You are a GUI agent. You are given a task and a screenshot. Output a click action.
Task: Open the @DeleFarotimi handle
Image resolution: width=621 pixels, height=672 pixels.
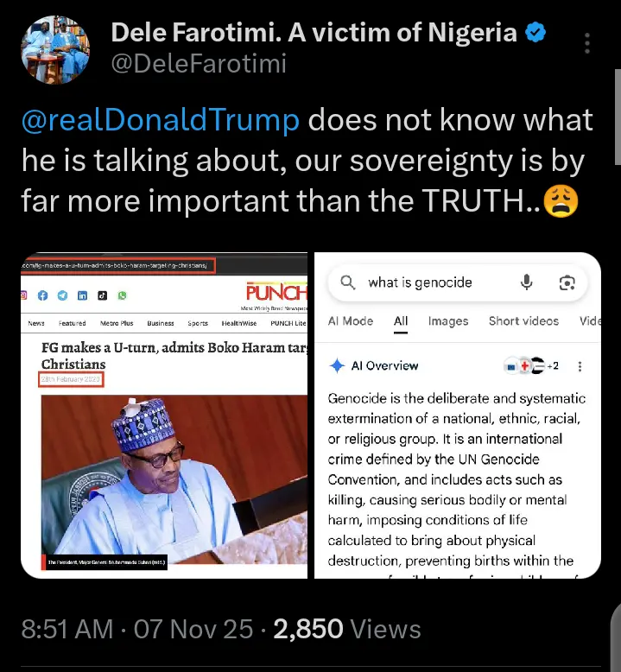199,64
